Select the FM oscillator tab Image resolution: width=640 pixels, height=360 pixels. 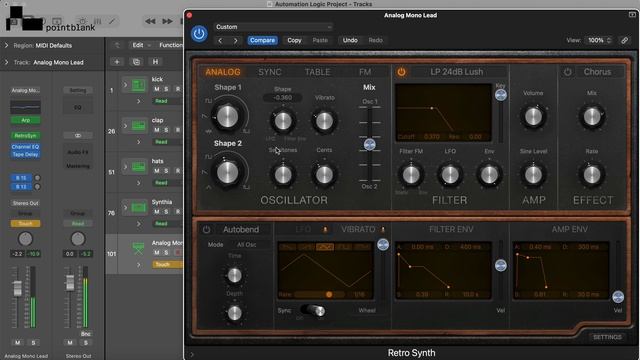click(x=365, y=72)
